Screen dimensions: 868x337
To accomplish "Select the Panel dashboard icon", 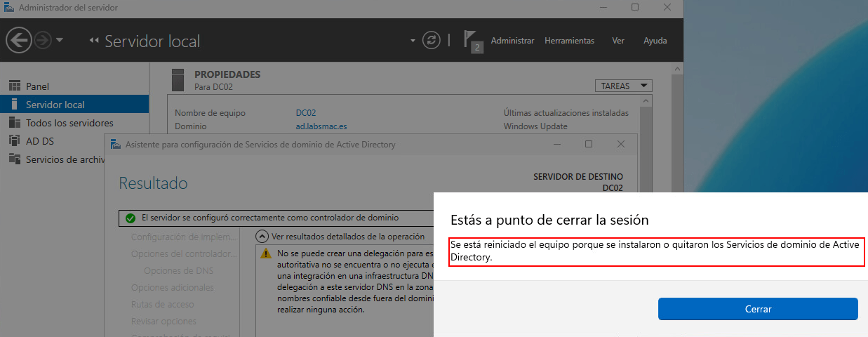I will [x=14, y=86].
